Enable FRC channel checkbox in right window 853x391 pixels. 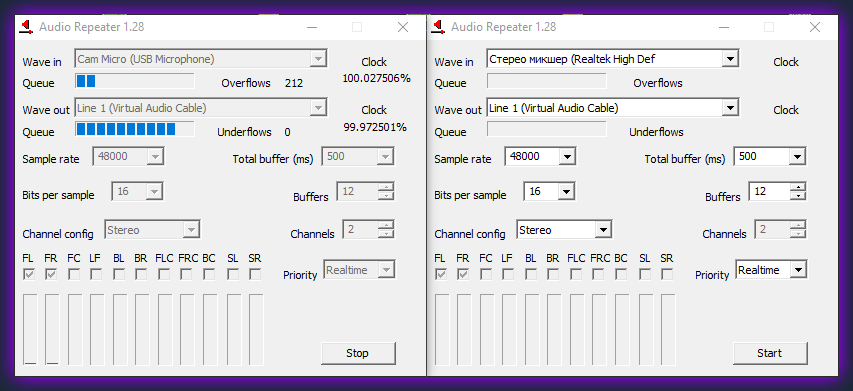pyautogui.click(x=598, y=275)
